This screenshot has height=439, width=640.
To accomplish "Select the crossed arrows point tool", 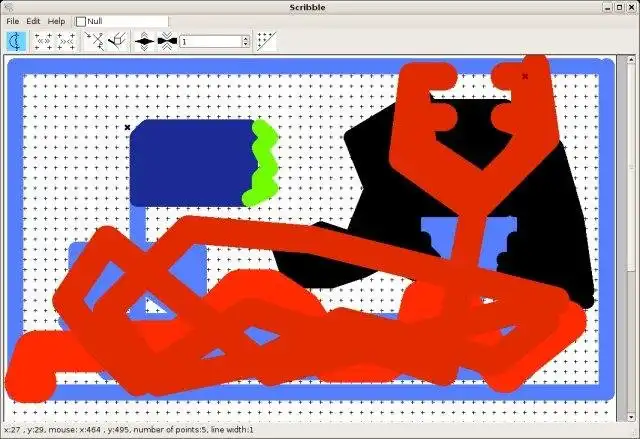I will pyautogui.click(x=95, y=41).
